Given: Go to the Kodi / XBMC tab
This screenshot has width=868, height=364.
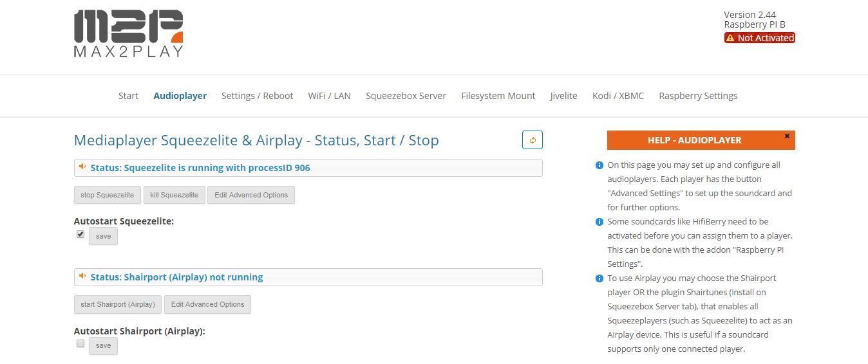Looking at the screenshot, I should tap(618, 96).
